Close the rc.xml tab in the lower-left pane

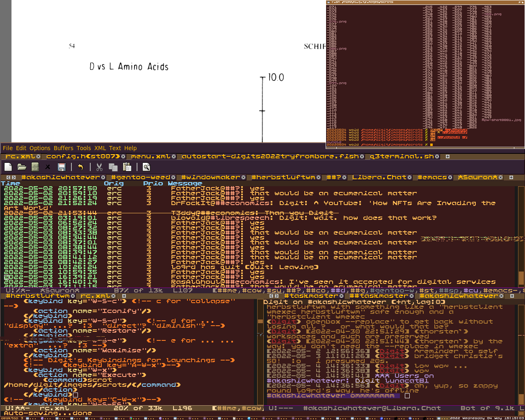pyautogui.click(x=114, y=296)
